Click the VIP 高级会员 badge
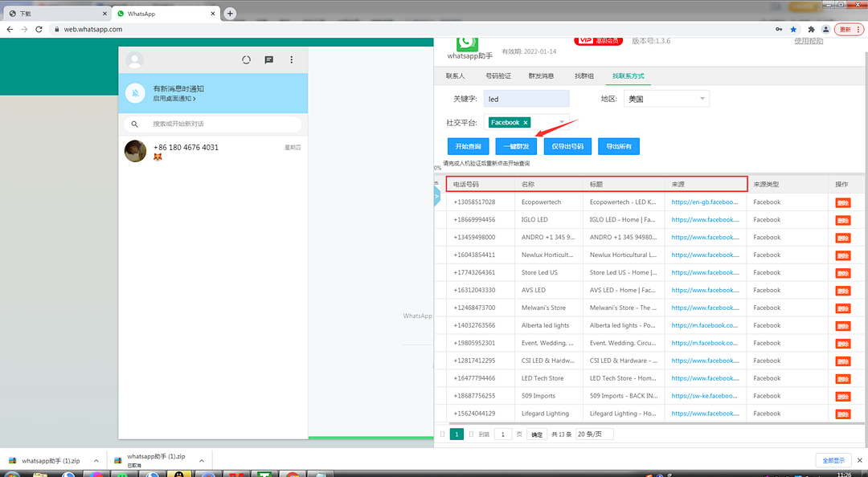 (x=599, y=41)
